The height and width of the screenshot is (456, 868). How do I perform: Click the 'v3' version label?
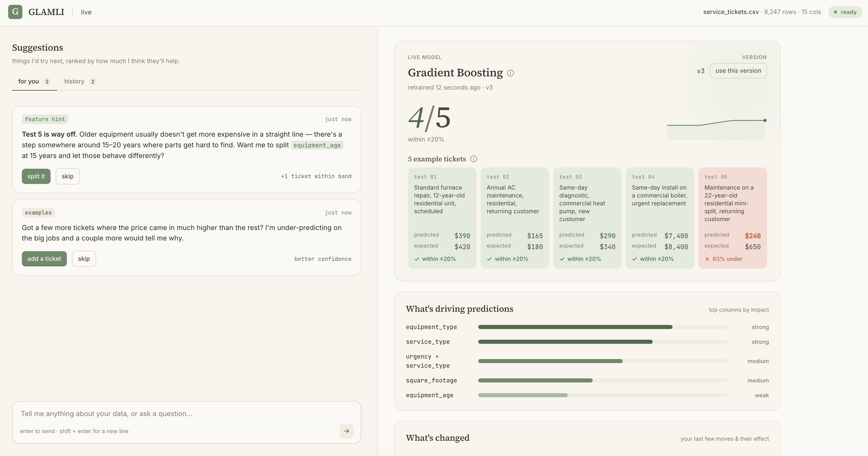pos(700,71)
